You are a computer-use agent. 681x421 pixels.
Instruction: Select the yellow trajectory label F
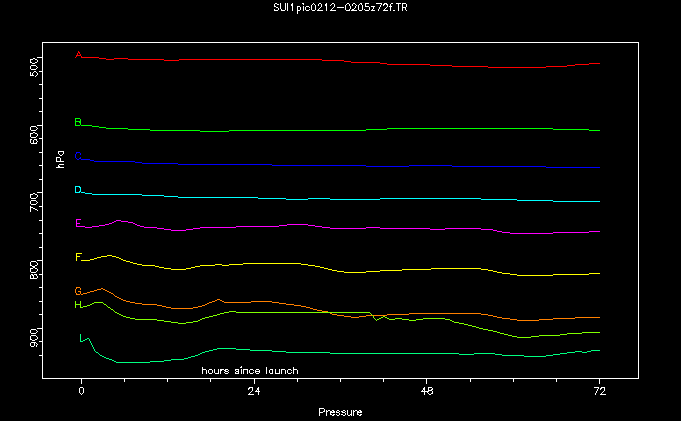click(x=78, y=257)
